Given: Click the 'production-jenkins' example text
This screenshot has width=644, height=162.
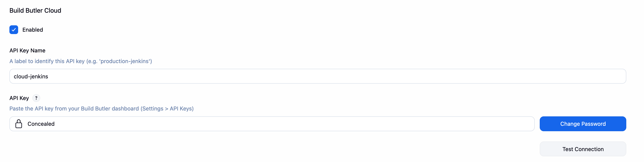Looking at the screenshot, I should point(125,61).
